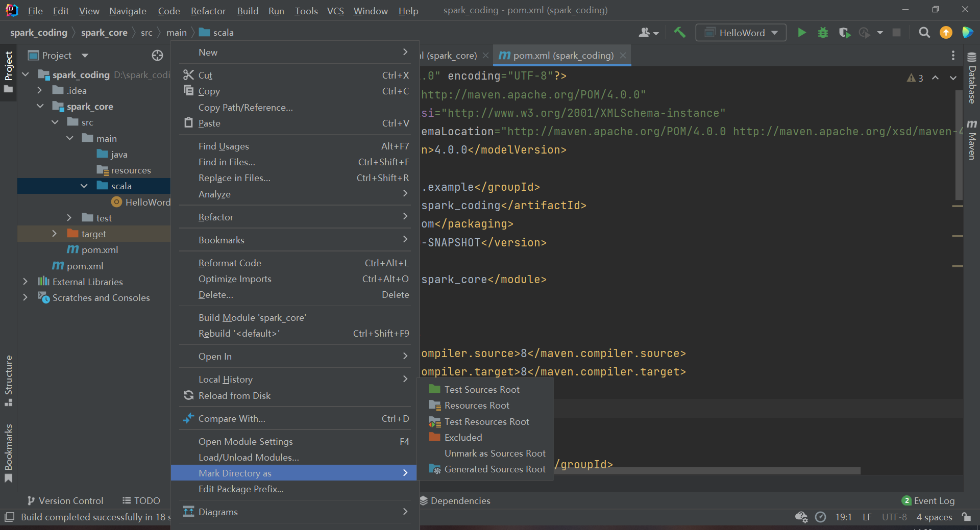The height and width of the screenshot is (530, 980).
Task: Open Version Control tool window
Action: (x=65, y=500)
